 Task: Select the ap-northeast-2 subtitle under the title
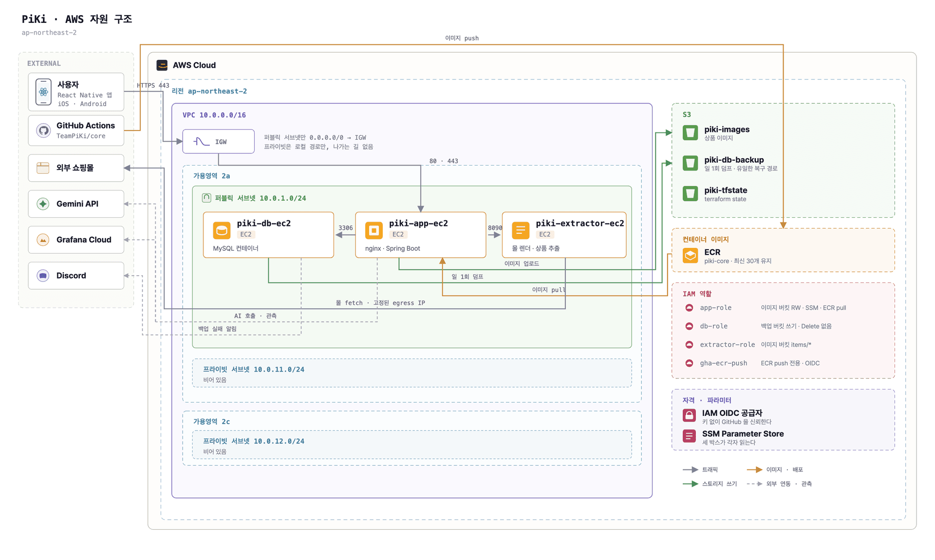click(49, 33)
